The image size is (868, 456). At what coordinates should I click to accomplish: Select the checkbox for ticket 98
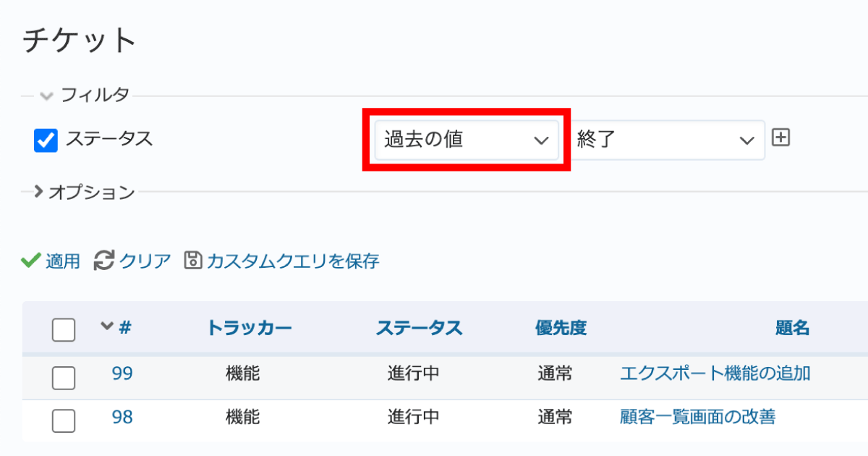(64, 420)
